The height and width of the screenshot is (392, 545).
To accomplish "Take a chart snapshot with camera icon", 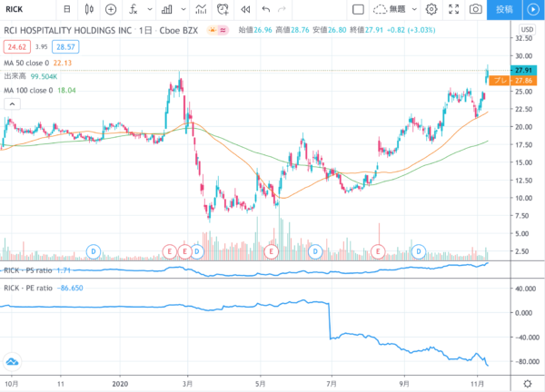I will point(475,9).
